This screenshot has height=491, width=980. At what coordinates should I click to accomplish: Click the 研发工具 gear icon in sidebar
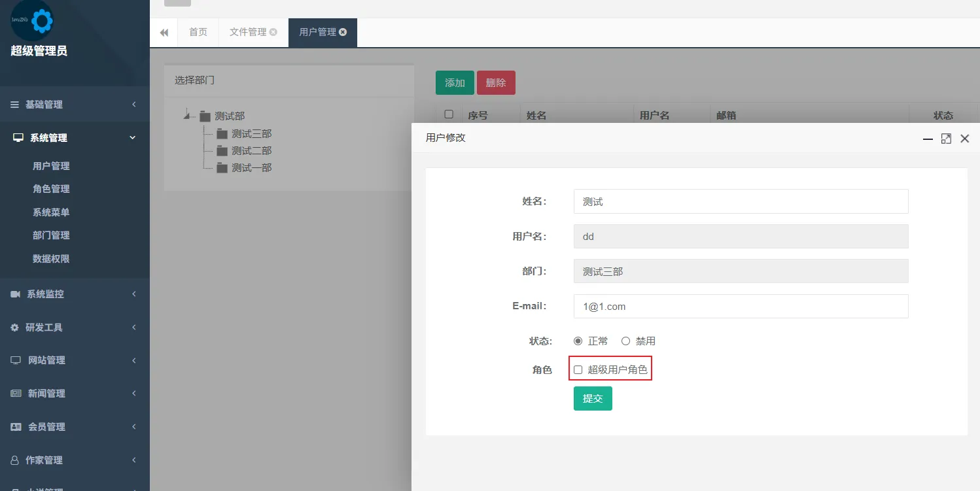(x=15, y=328)
